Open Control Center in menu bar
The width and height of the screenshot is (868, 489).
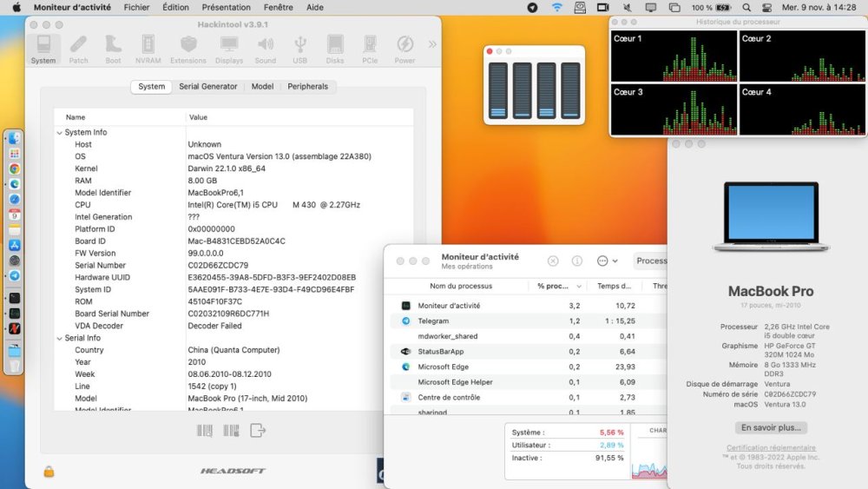coord(766,7)
